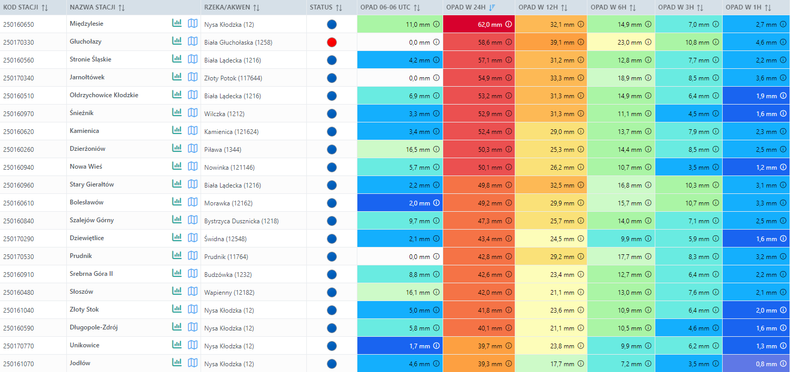790x372 pixels.
Task: Click blue status dot for Międzylesie
Action: click(x=332, y=24)
